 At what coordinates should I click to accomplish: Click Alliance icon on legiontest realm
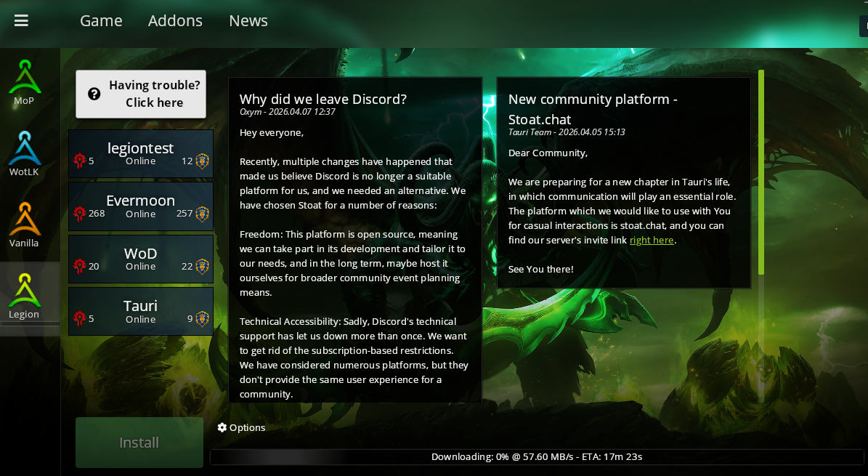(202, 161)
